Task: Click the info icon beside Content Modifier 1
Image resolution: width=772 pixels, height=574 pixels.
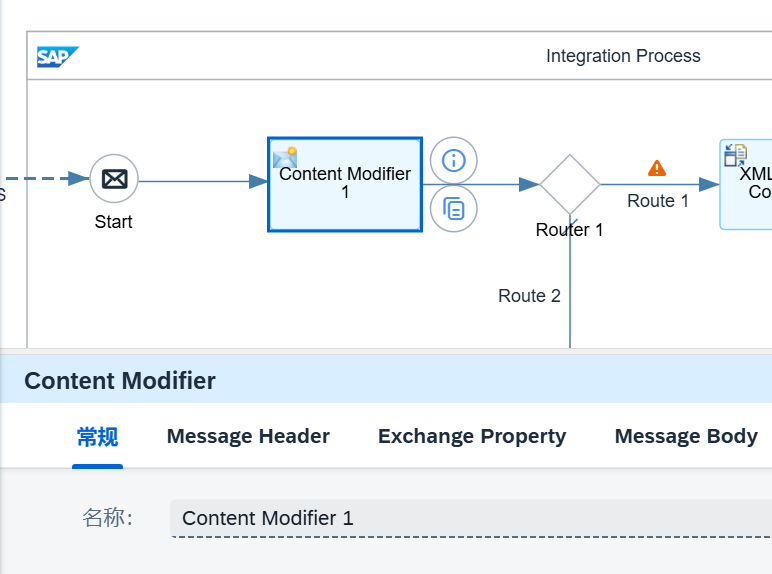Action: [454, 160]
